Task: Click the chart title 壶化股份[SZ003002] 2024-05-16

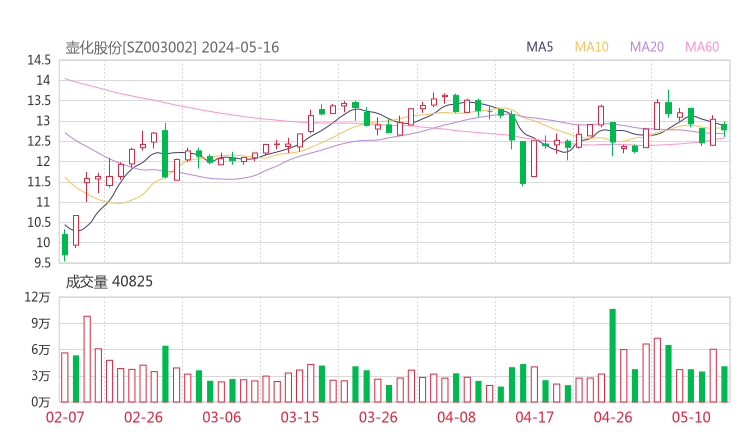Action: pyautogui.click(x=172, y=48)
